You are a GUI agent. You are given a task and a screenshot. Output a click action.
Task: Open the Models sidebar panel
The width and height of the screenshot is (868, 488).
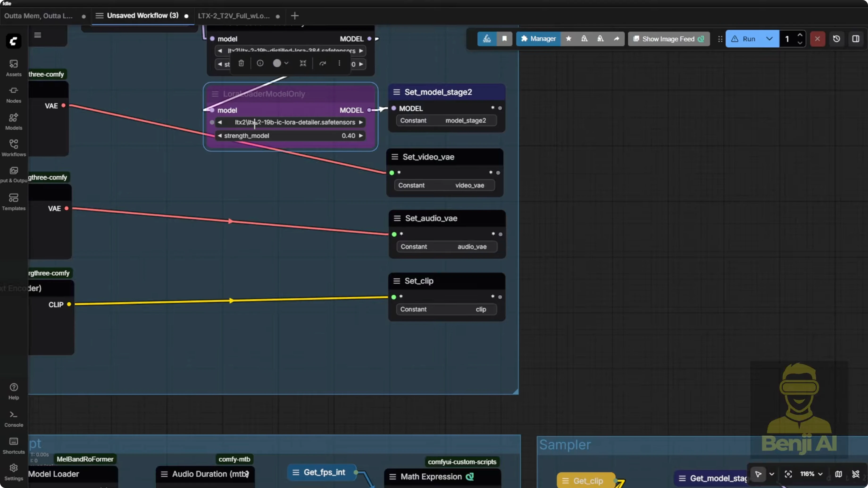pyautogui.click(x=13, y=121)
